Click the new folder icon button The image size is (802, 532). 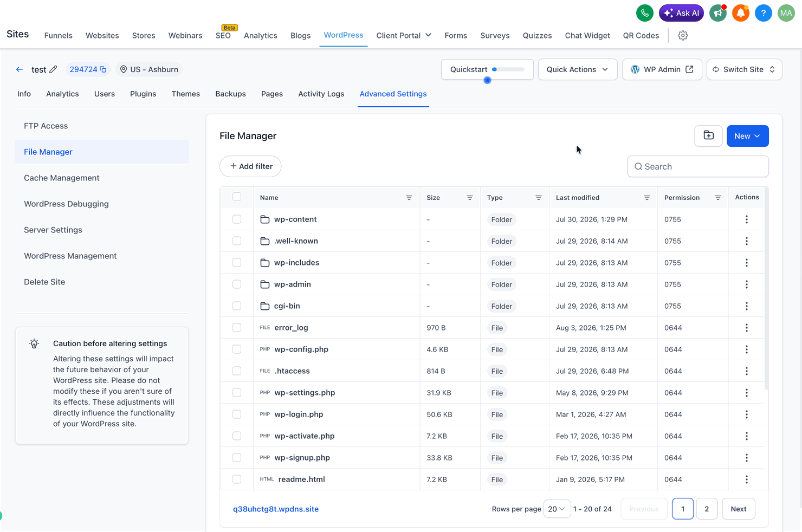tap(708, 135)
